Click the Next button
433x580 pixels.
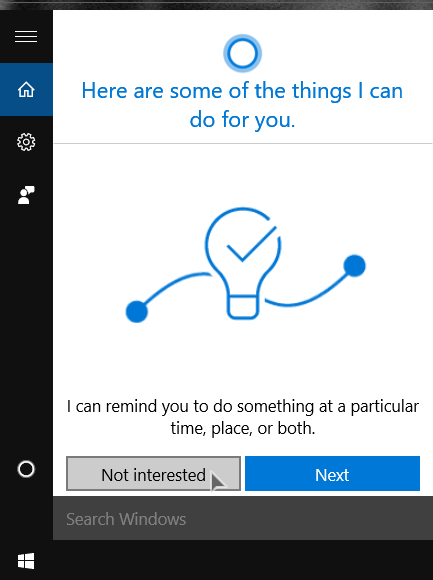click(x=332, y=473)
